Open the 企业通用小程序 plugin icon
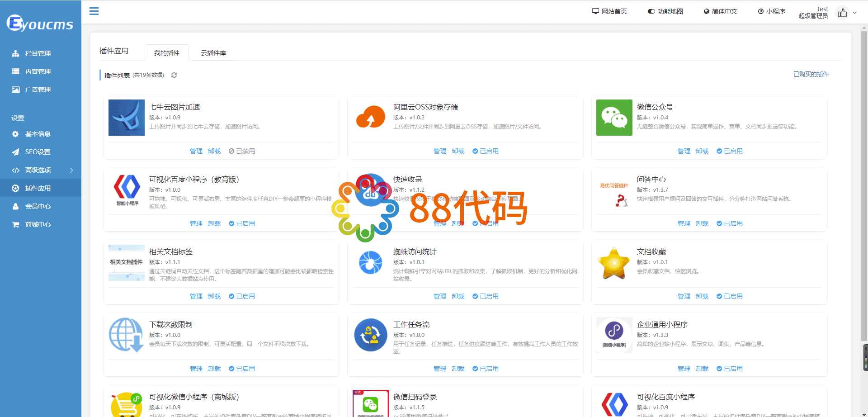The height and width of the screenshot is (417, 868). pyautogui.click(x=614, y=335)
